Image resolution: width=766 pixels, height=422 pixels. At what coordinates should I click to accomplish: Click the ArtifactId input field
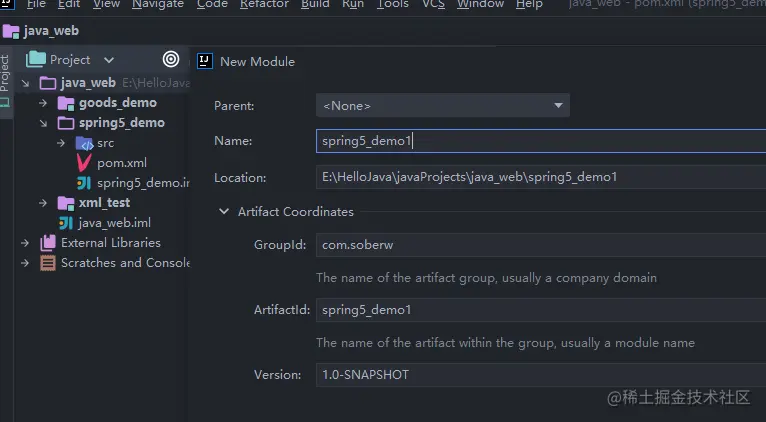pyautogui.click(x=541, y=310)
